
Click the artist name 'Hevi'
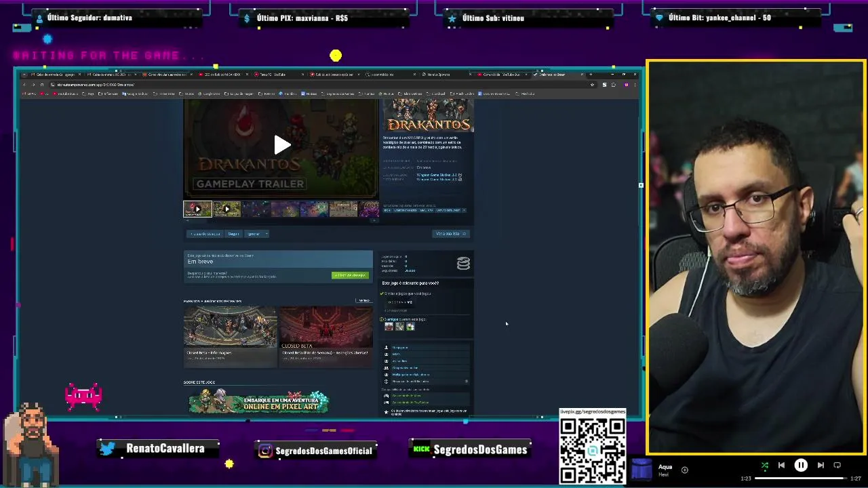tap(663, 474)
